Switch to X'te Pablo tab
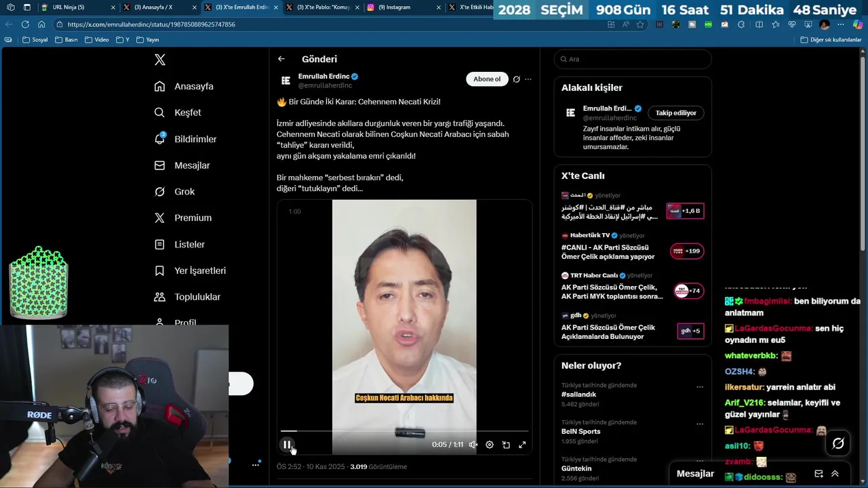Image resolution: width=868 pixels, height=488 pixels. tap(322, 7)
